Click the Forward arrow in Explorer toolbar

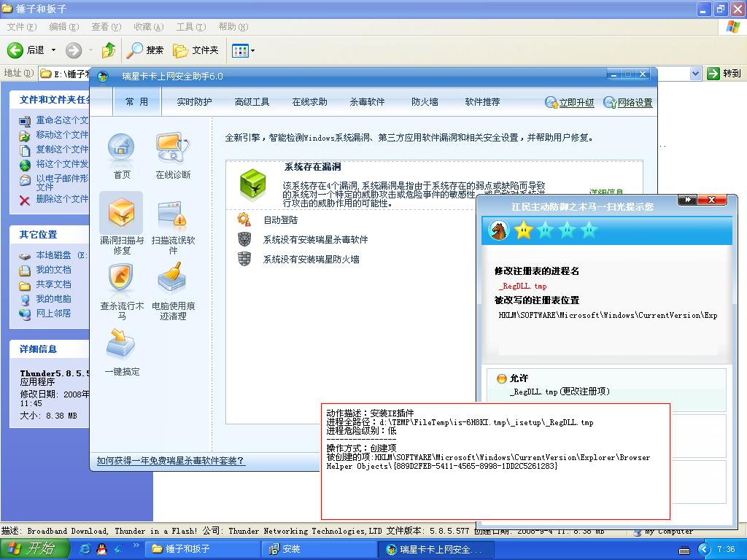click(x=74, y=50)
